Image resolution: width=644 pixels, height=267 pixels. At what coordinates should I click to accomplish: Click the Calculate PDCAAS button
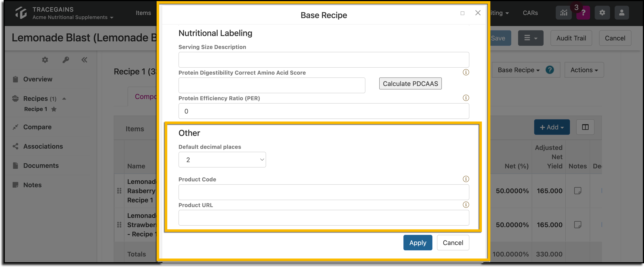pos(410,83)
